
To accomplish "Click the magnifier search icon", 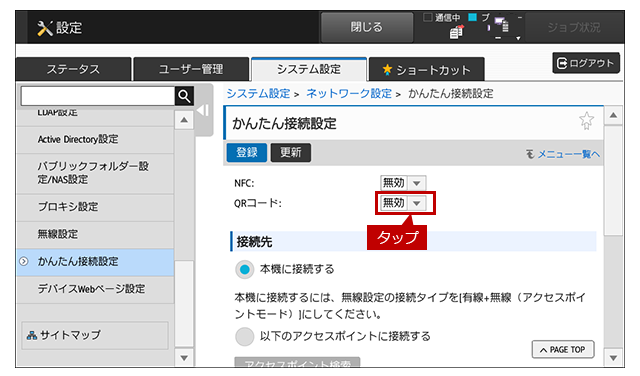I will [x=184, y=96].
